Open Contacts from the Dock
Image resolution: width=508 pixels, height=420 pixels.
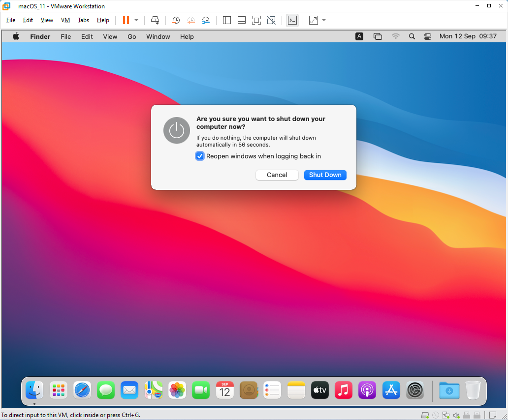[249, 390]
